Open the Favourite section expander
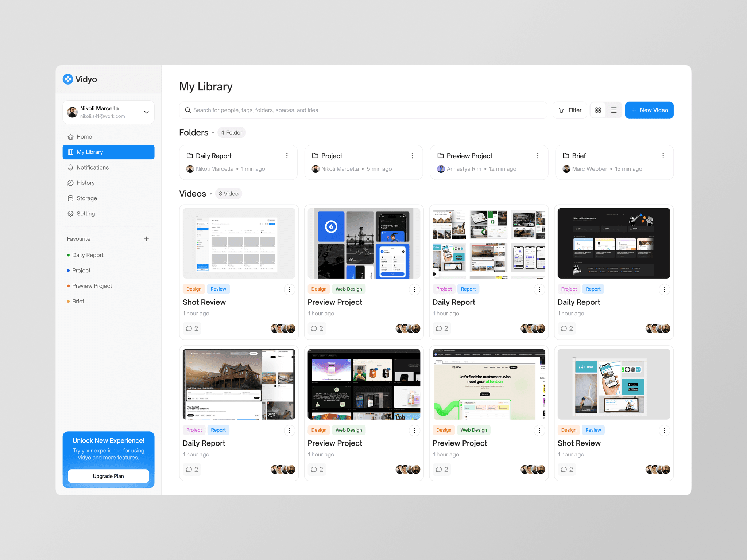This screenshot has width=747, height=560. pos(148,239)
